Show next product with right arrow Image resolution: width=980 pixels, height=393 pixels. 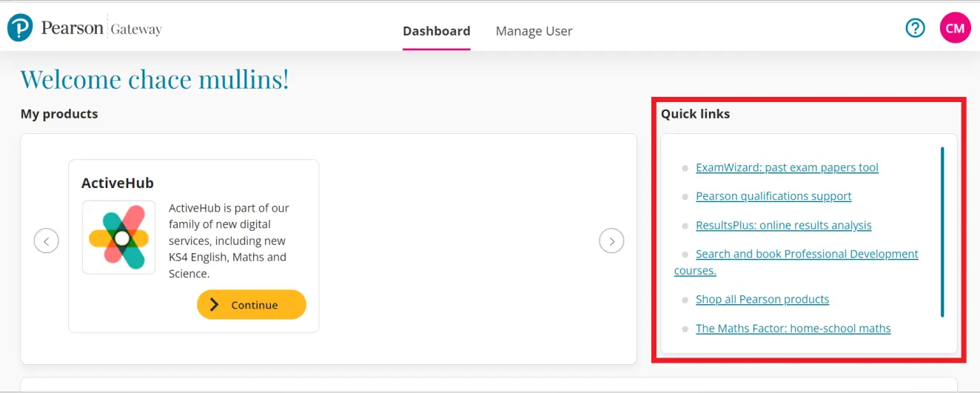click(x=611, y=241)
